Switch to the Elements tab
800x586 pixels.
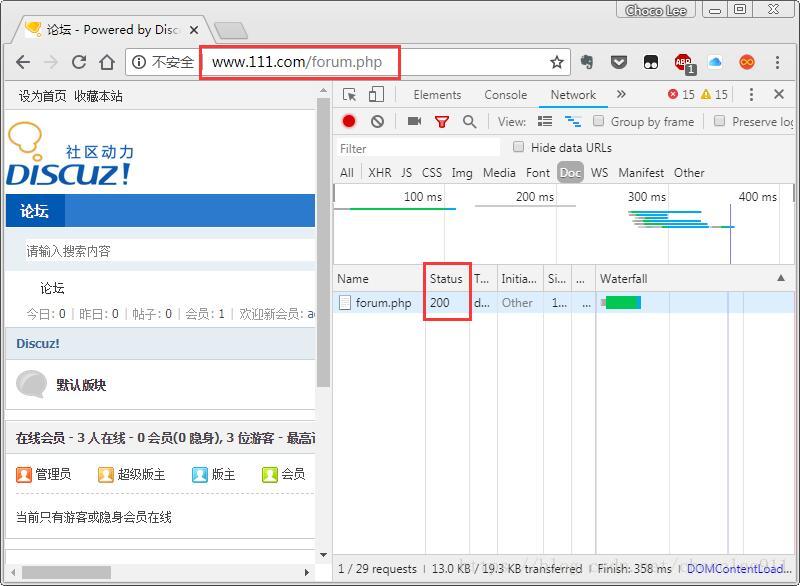click(437, 95)
